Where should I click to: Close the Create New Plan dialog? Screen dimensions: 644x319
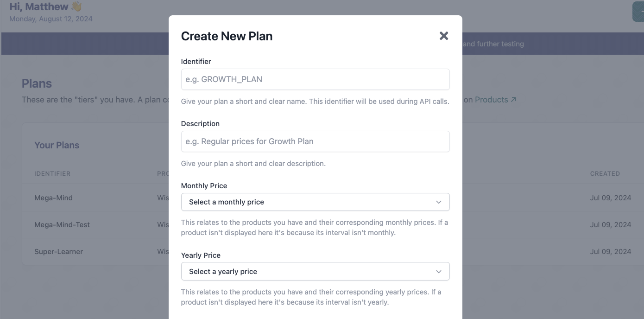444,36
